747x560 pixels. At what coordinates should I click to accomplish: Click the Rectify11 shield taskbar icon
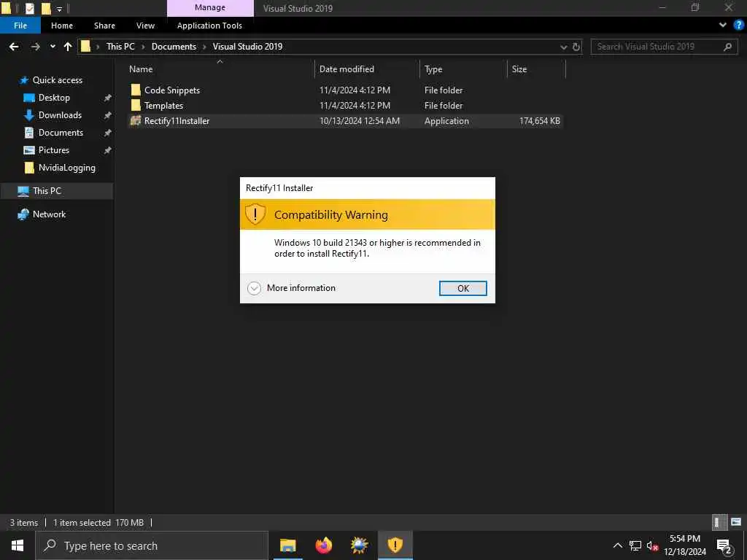pos(395,545)
